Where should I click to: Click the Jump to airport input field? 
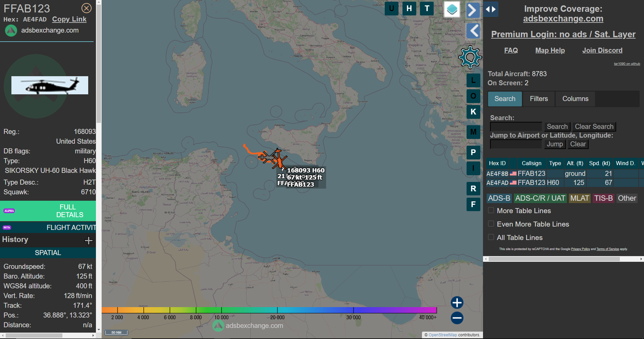coord(516,144)
